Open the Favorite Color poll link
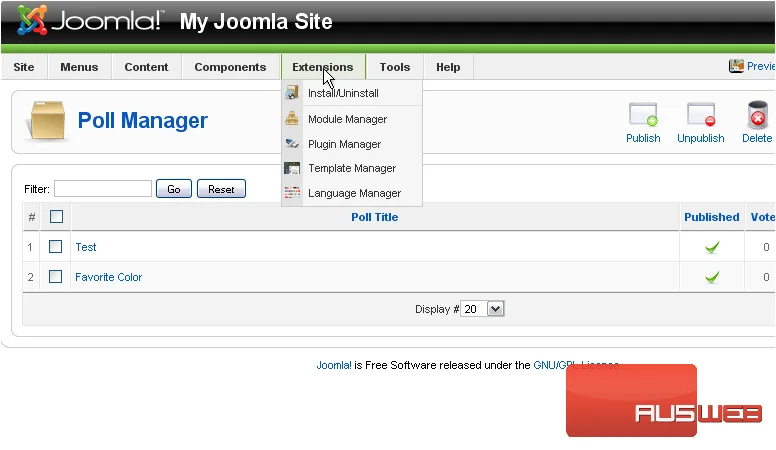Screen dimensions: 776x450 coord(108,277)
